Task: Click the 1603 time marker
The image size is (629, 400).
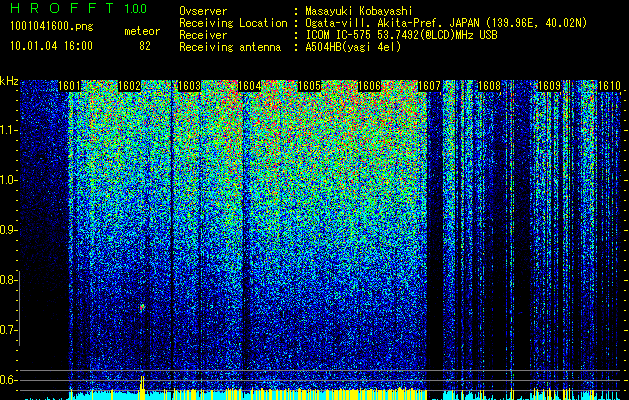Action: click(x=189, y=86)
